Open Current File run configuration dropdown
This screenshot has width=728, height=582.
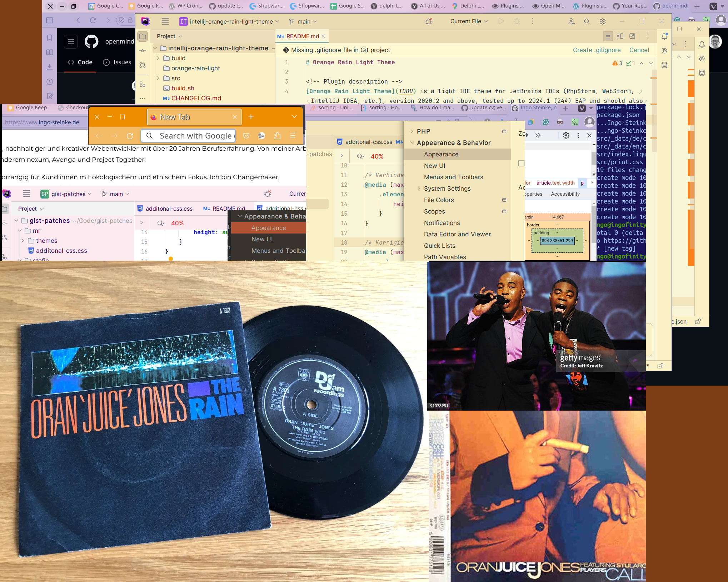coord(469,21)
